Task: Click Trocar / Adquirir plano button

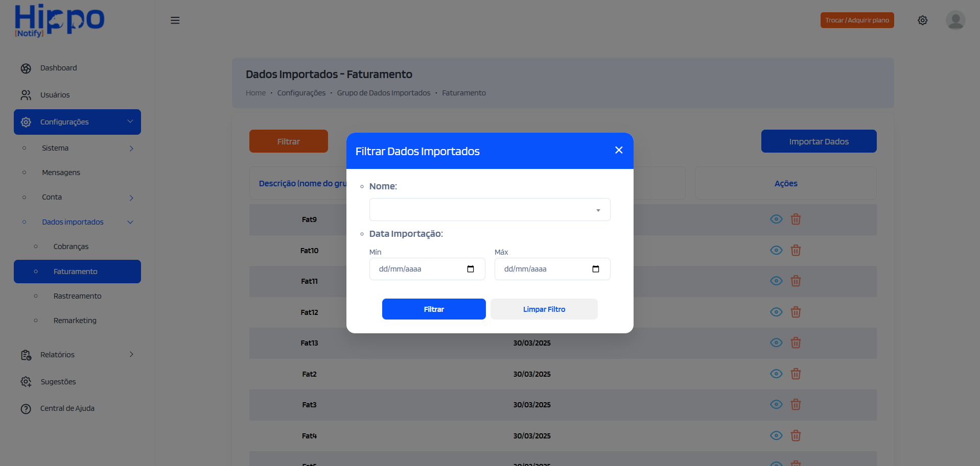Action: coord(857,20)
